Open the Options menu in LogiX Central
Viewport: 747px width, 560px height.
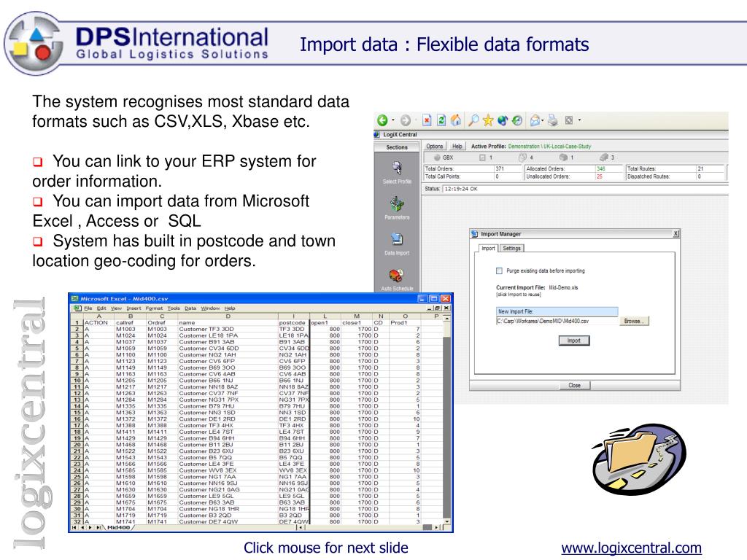[435, 146]
